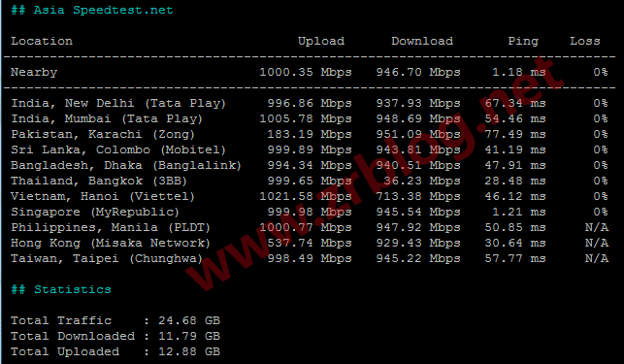The image size is (624, 364).
Task: Click Colombo upload '999.89 Mbps'
Action: (310, 149)
